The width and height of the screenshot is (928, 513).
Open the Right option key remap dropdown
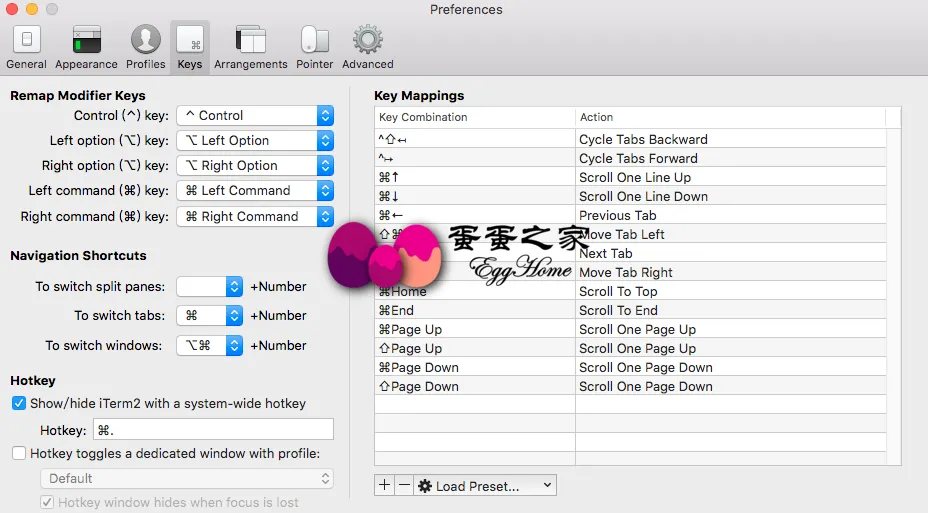[x=255, y=165]
